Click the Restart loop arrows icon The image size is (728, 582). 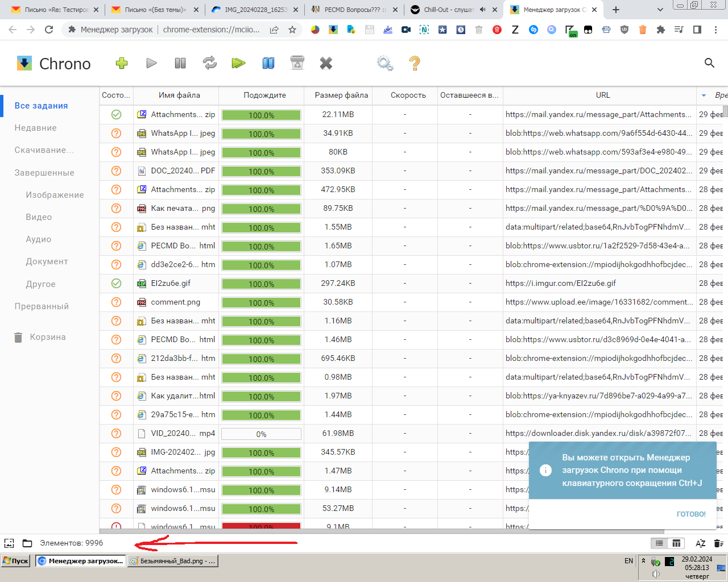[210, 64]
